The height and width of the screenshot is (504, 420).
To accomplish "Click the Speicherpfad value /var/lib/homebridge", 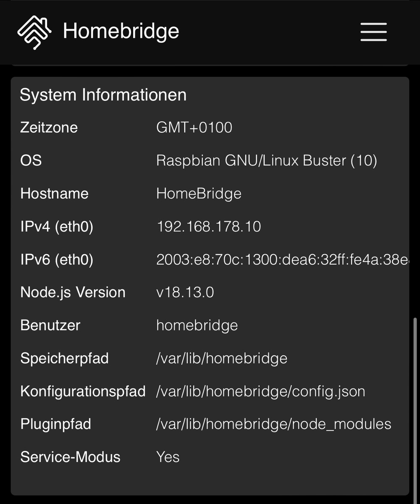I will 222,358.
